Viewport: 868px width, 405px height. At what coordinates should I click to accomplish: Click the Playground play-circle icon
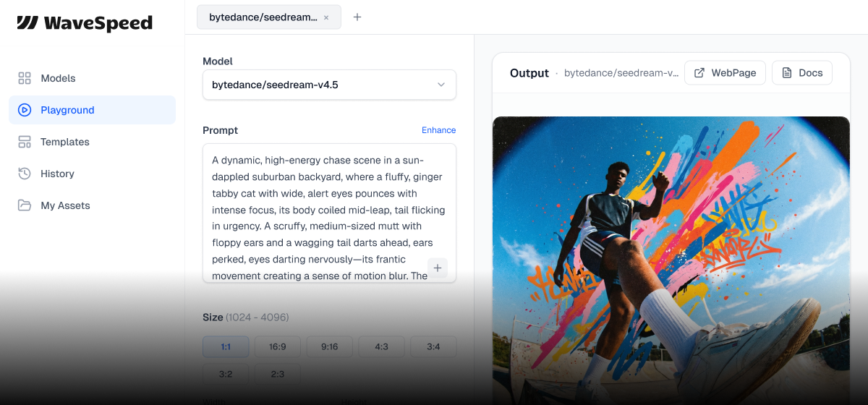coord(25,110)
